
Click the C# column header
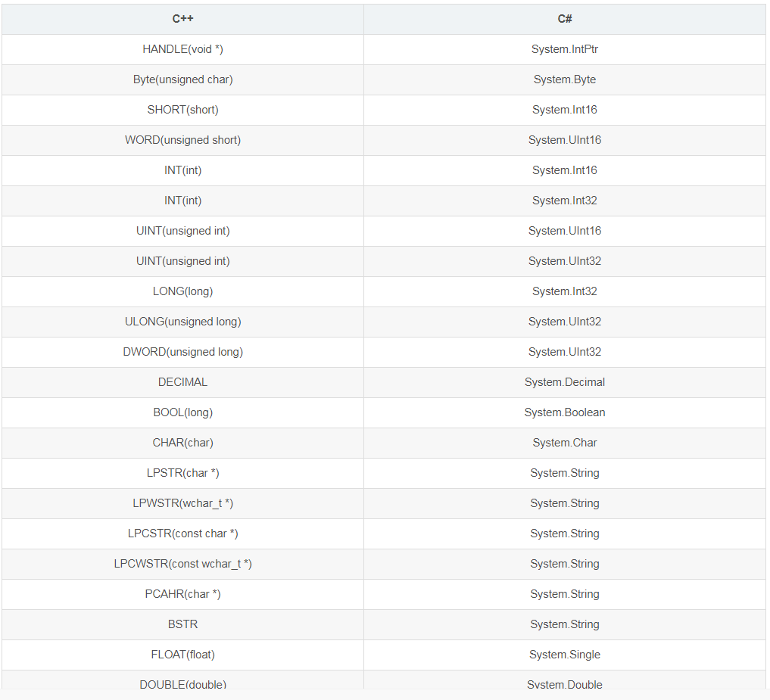click(565, 19)
